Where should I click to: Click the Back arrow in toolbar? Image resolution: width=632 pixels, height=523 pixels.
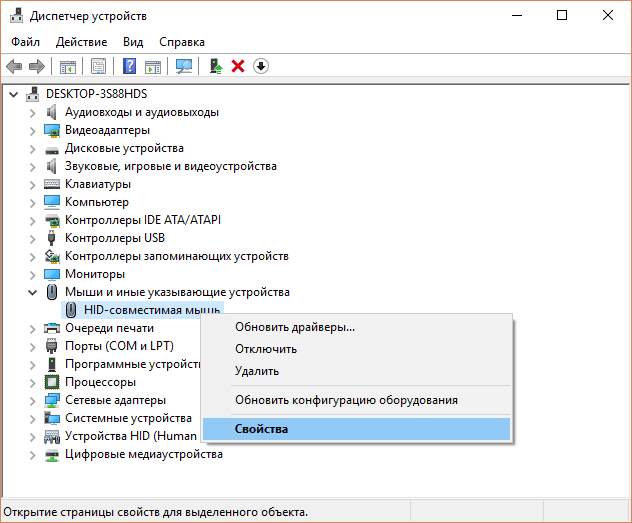click(x=14, y=66)
